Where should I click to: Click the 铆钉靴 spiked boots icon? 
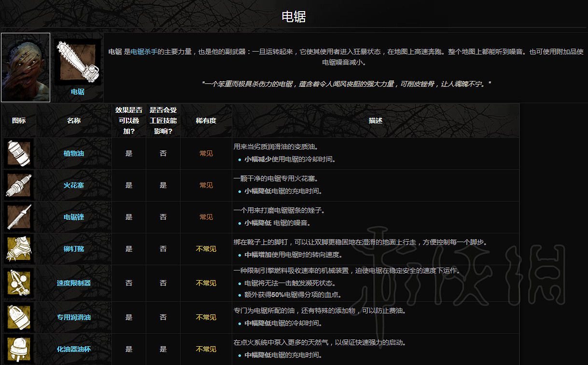point(18,249)
